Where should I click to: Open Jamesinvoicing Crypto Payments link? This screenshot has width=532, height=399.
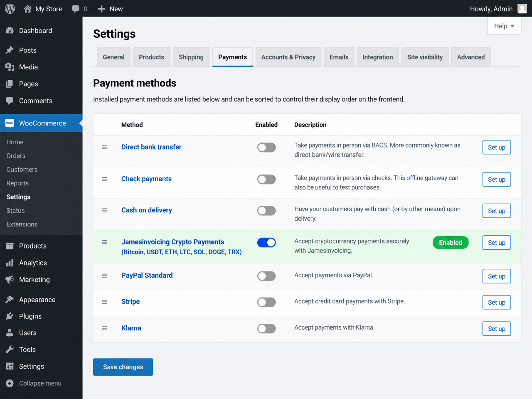pyautogui.click(x=182, y=247)
